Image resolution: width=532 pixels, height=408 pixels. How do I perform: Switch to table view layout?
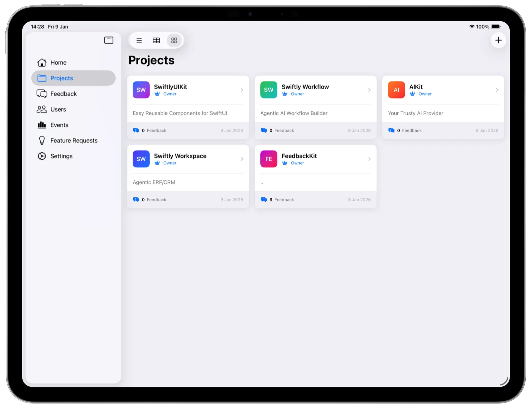coord(156,40)
